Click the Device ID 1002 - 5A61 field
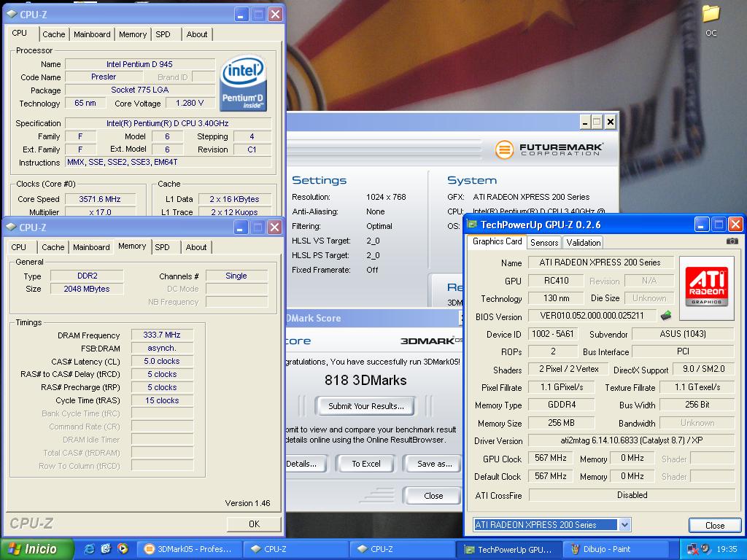This screenshot has height=560, width=747. pos(553,334)
